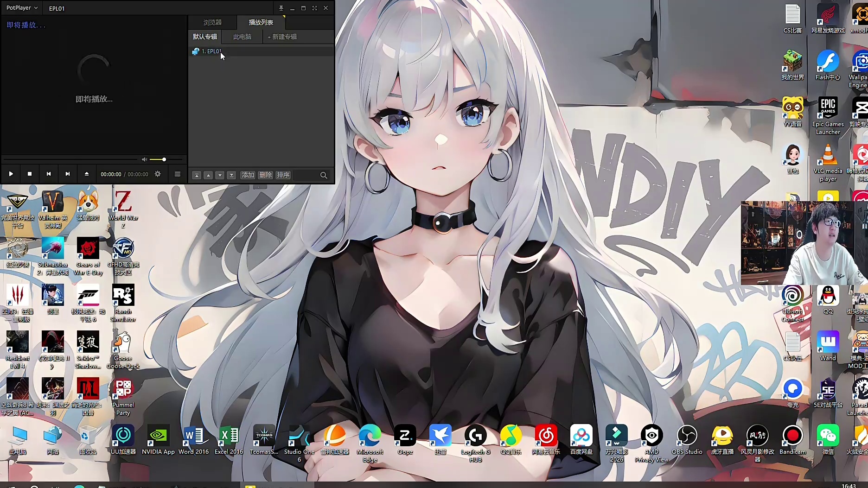Open the 此电脑 tab in the playlist panel
Screen dimensions: 868x488
pyautogui.click(x=242, y=37)
